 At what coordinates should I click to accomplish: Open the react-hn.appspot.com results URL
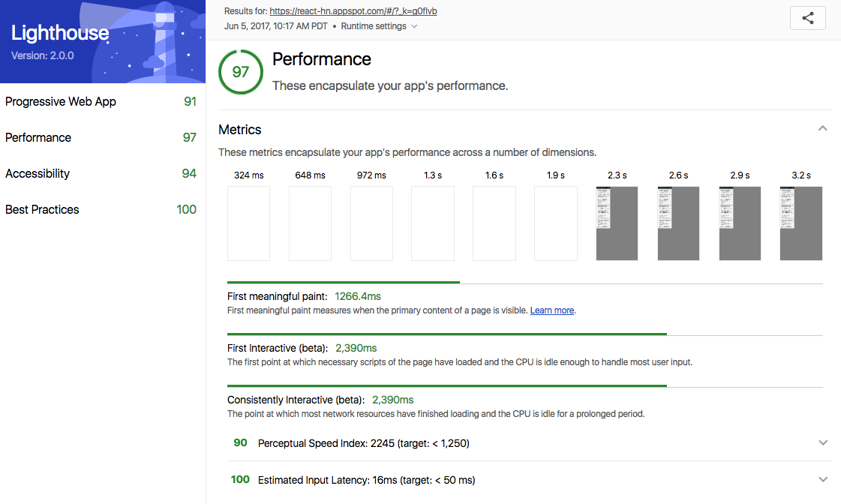[x=353, y=11]
